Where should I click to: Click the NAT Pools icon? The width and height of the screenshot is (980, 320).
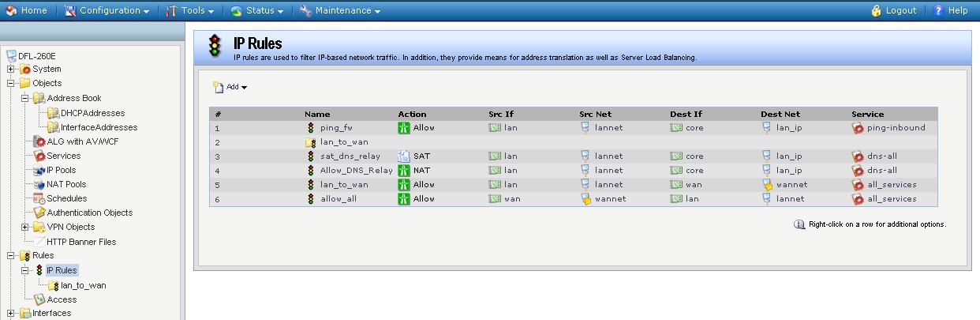(x=39, y=184)
